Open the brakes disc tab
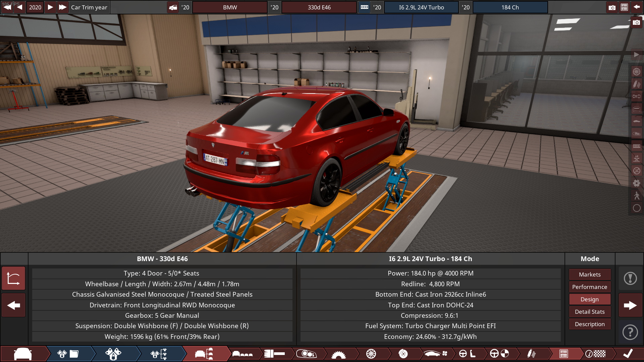Image resolution: width=644 pixels, height=362 pixels. coord(403,354)
